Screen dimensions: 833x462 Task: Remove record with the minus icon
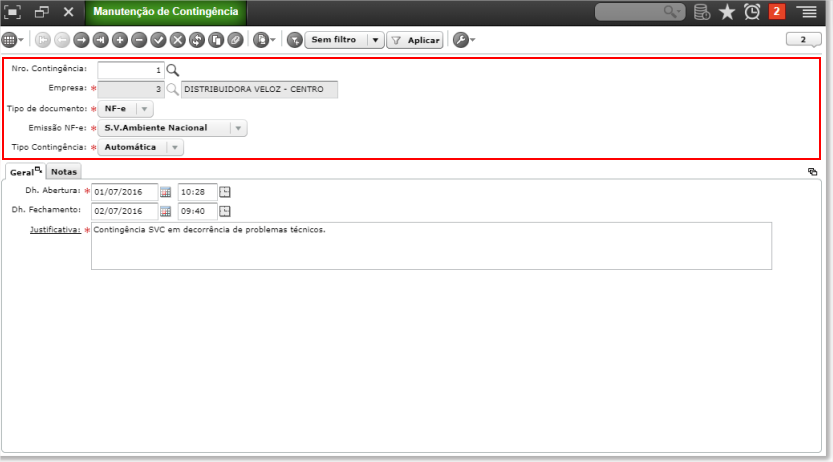click(x=139, y=40)
